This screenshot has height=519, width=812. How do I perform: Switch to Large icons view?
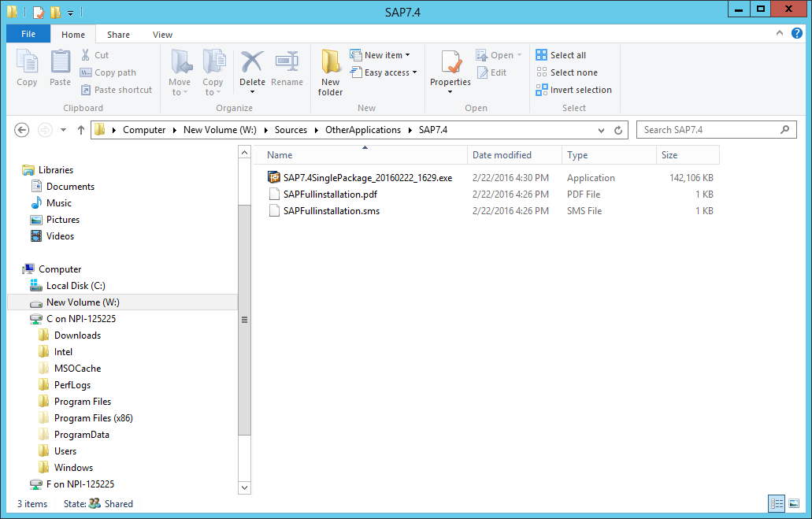point(794,503)
